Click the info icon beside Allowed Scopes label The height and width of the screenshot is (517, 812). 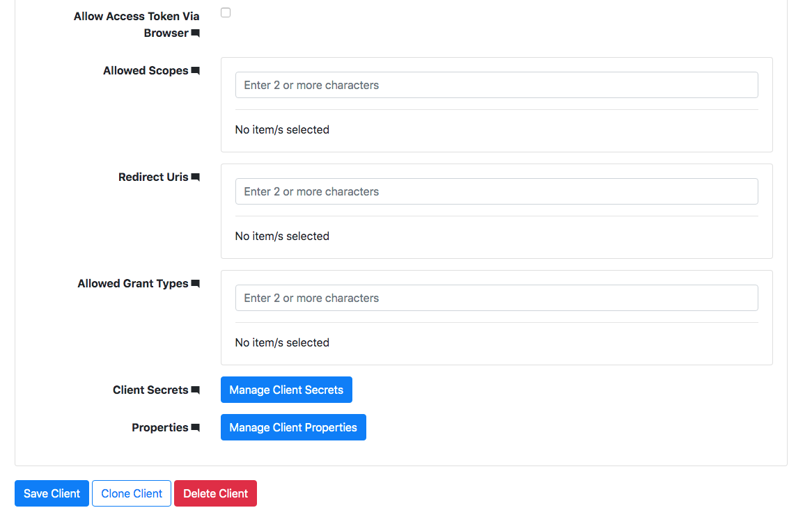point(196,70)
